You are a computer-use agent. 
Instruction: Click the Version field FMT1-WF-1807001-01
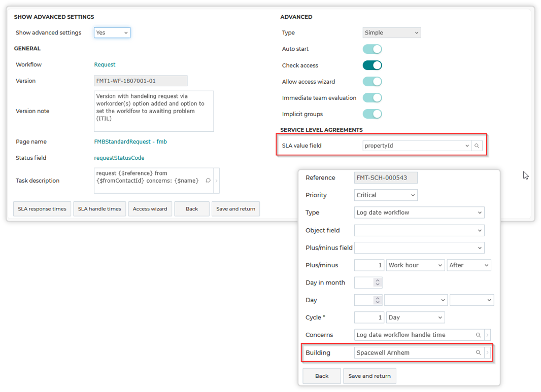tap(141, 81)
